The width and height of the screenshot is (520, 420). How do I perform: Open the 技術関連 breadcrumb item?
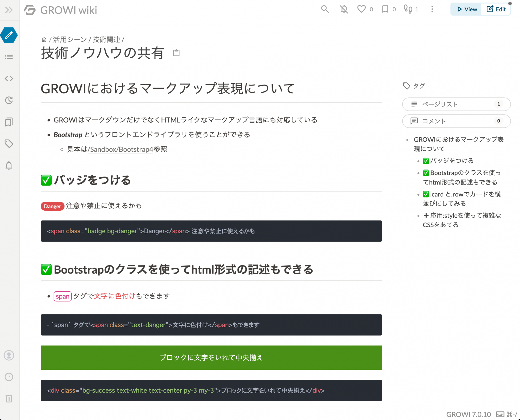pos(106,40)
